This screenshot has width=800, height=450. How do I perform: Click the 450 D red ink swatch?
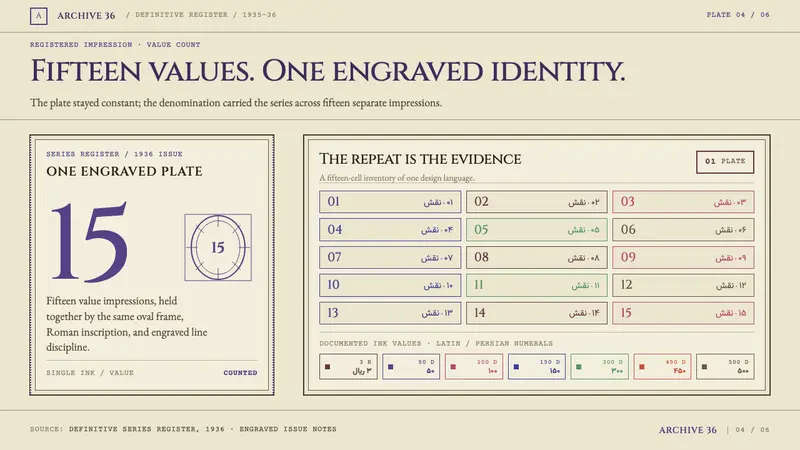point(662,367)
